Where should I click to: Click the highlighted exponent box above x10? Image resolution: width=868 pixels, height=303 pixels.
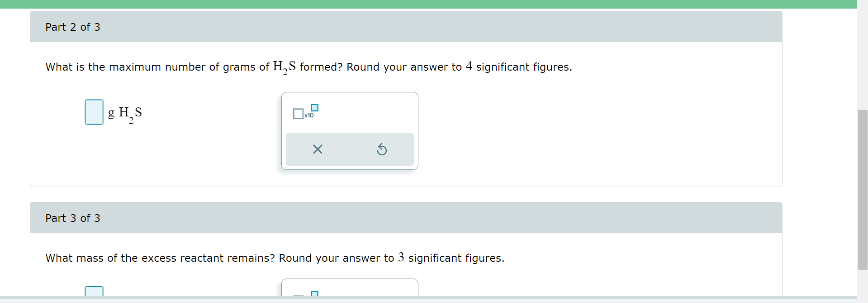pyautogui.click(x=314, y=108)
